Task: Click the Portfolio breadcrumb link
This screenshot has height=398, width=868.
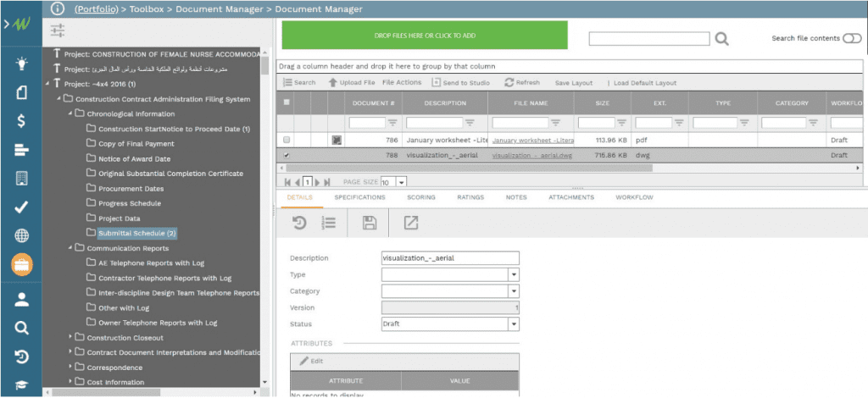Action: point(97,8)
